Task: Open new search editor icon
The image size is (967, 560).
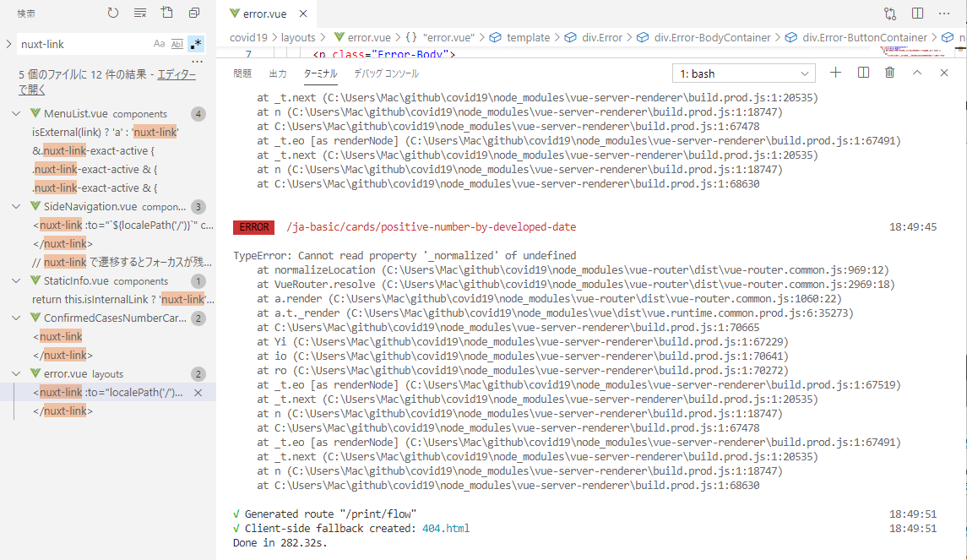Action: [167, 13]
